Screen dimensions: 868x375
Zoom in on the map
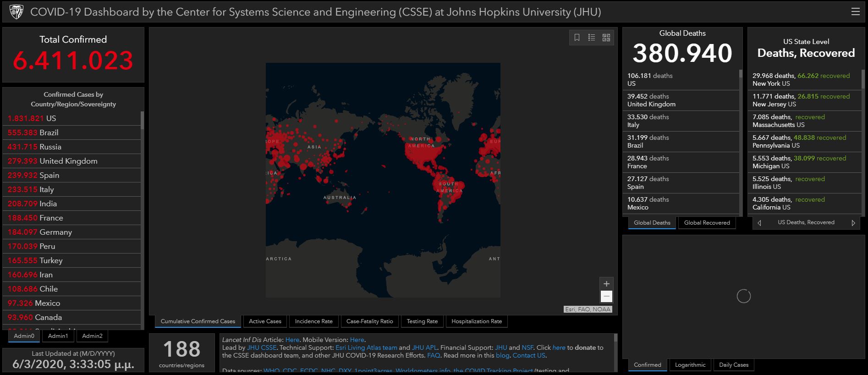pos(606,284)
